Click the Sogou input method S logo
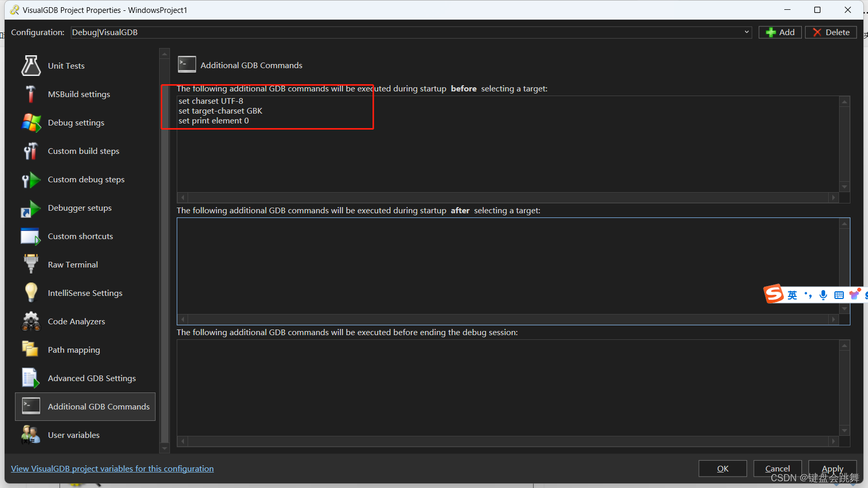 [x=774, y=294]
